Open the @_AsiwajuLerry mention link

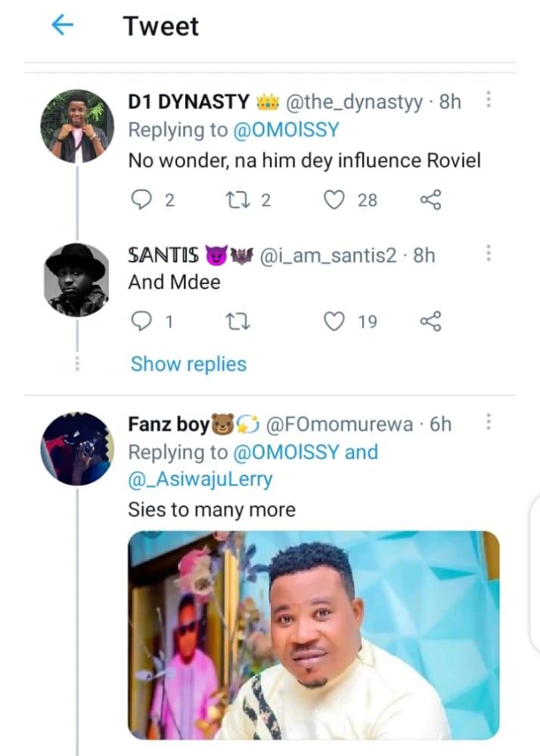coord(200,480)
